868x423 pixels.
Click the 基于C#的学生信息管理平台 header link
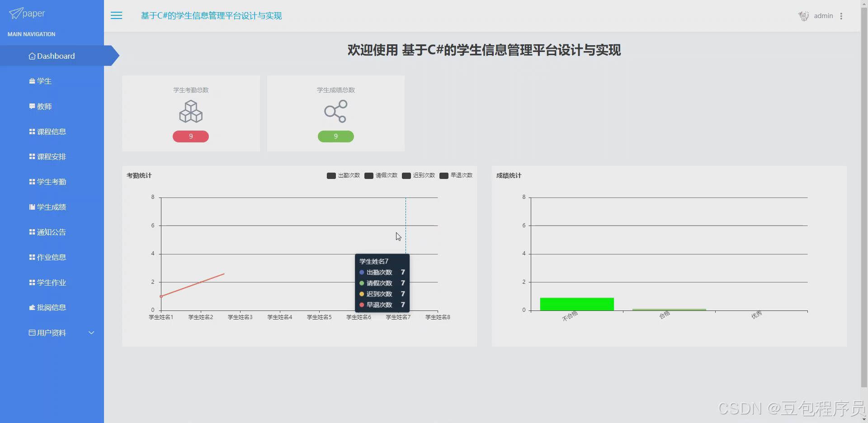coord(211,15)
